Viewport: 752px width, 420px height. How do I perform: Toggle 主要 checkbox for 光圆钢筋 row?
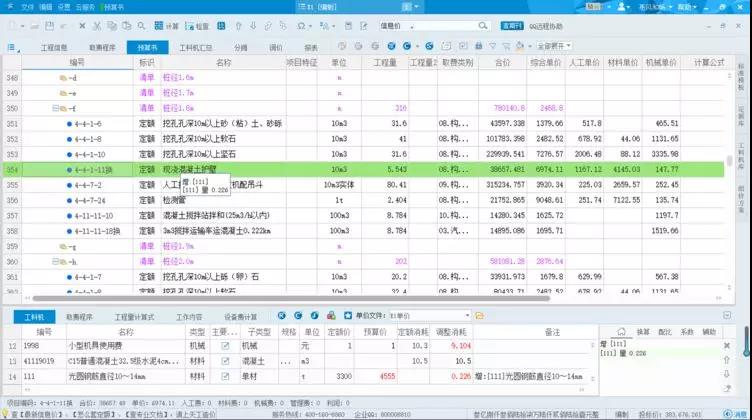pyautogui.click(x=225, y=375)
